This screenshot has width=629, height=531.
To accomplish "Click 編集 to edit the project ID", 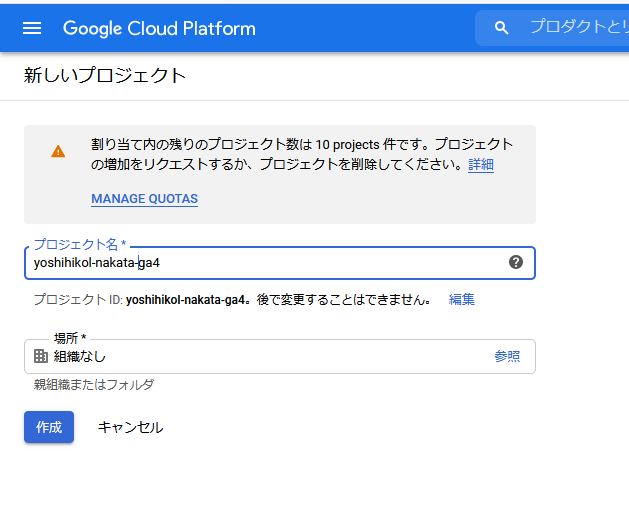I will 461,299.
